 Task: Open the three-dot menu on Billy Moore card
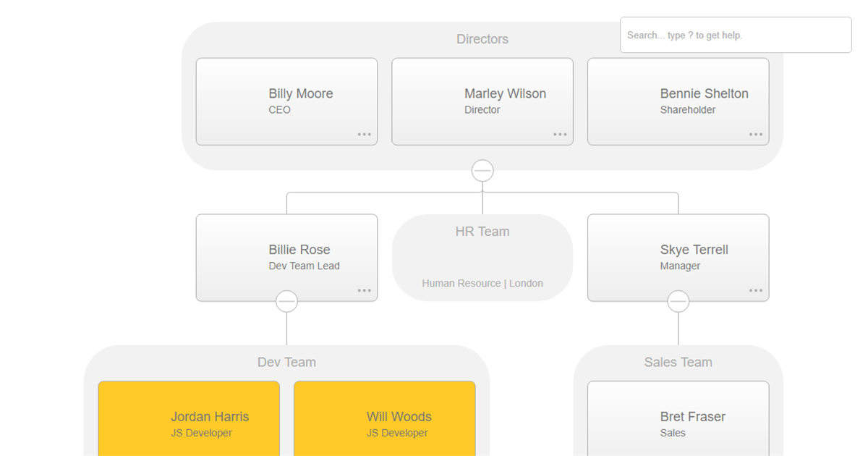pyautogui.click(x=364, y=135)
